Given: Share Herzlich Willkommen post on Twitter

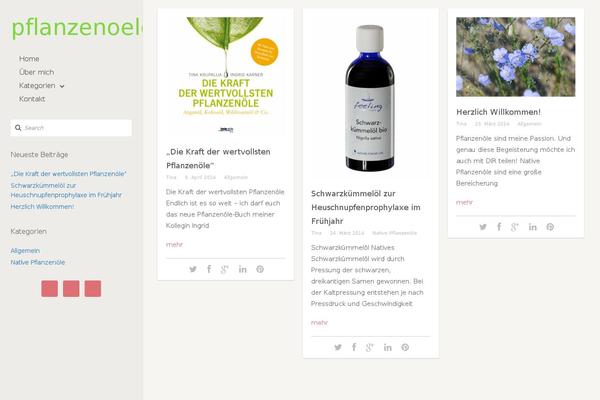Looking at the screenshot, I should (x=483, y=227).
